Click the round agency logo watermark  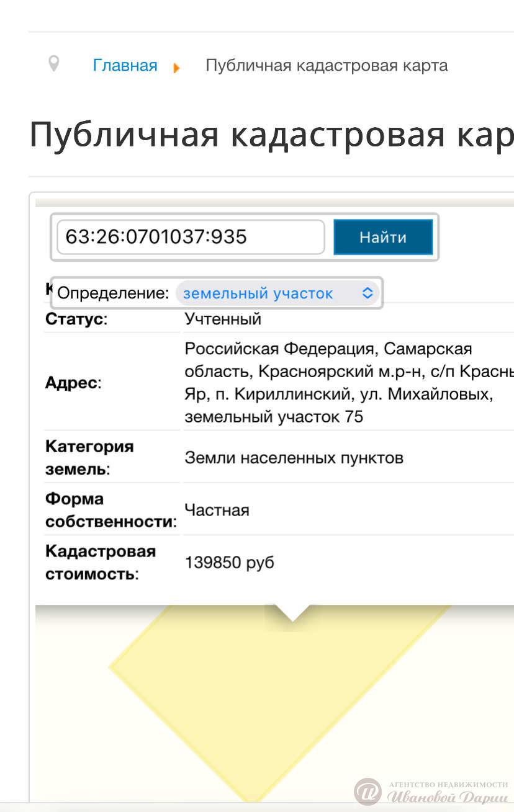[x=367, y=792]
